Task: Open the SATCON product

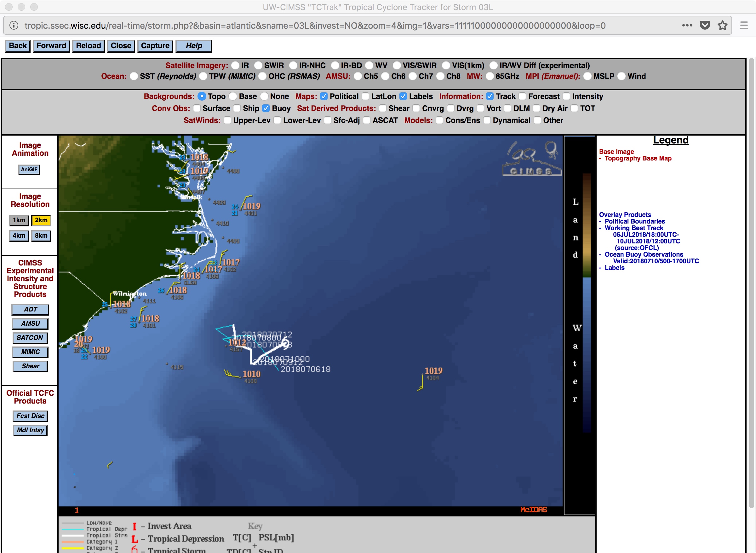Action: tap(30, 338)
